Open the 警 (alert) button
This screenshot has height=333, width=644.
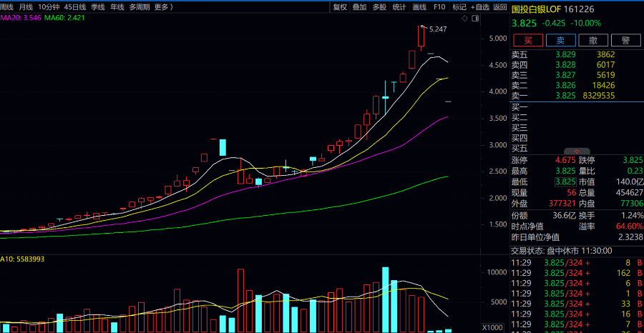(x=626, y=40)
